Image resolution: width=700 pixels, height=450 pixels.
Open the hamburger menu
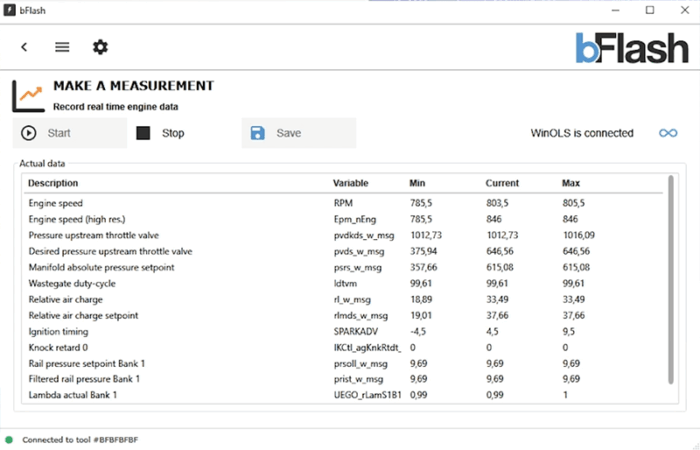[x=62, y=47]
